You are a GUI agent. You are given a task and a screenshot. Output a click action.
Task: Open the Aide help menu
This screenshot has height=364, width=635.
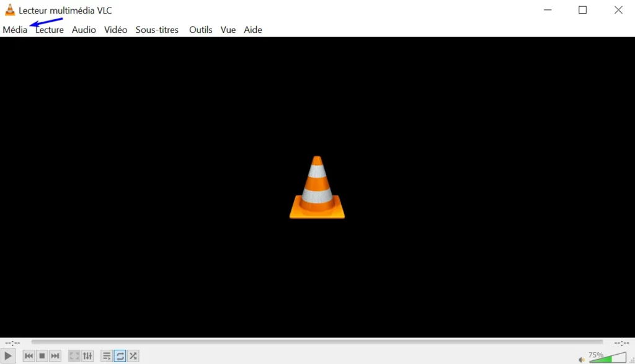(x=252, y=29)
